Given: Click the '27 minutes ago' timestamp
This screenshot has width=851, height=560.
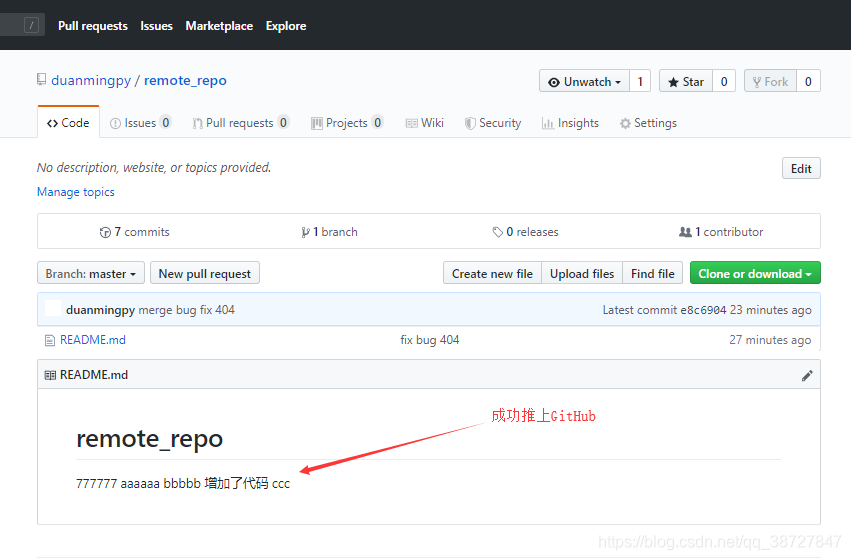Looking at the screenshot, I should tap(770, 340).
